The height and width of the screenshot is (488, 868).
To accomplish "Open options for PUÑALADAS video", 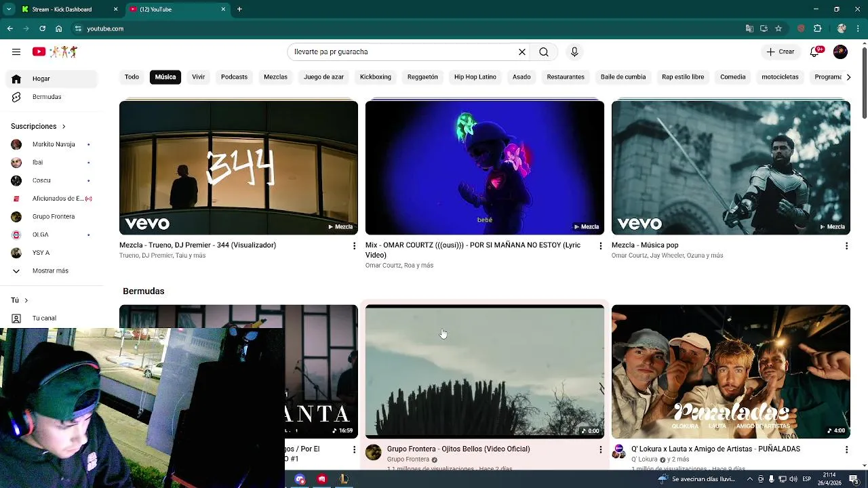I will coord(846,450).
